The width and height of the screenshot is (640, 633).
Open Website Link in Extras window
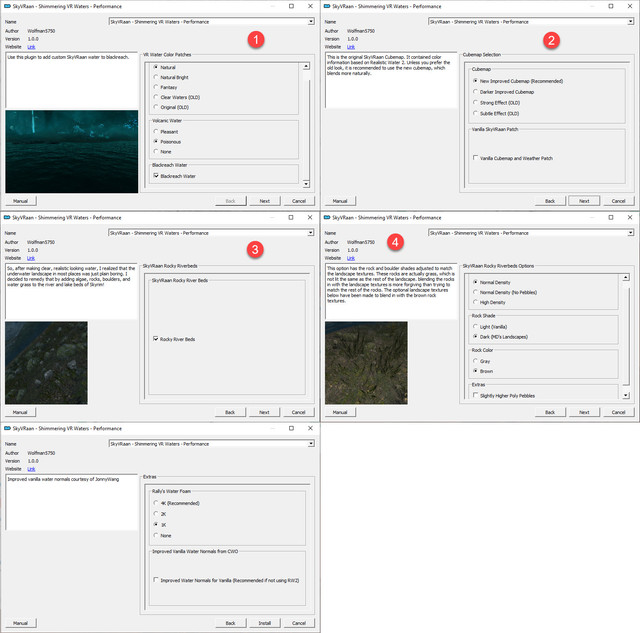31,469
